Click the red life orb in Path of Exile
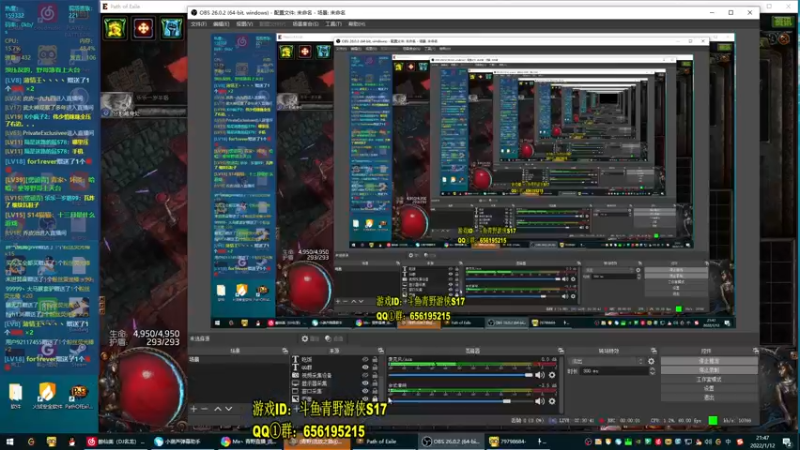This screenshot has height=450, width=800. tap(148, 388)
